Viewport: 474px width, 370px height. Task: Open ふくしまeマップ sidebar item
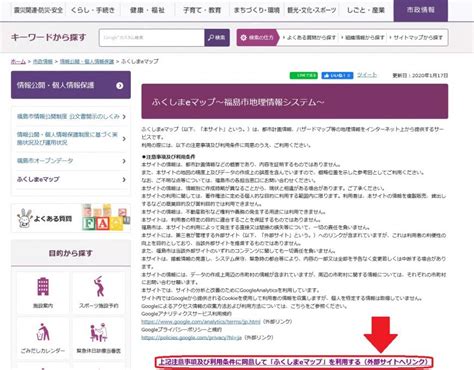pyautogui.click(x=38, y=179)
